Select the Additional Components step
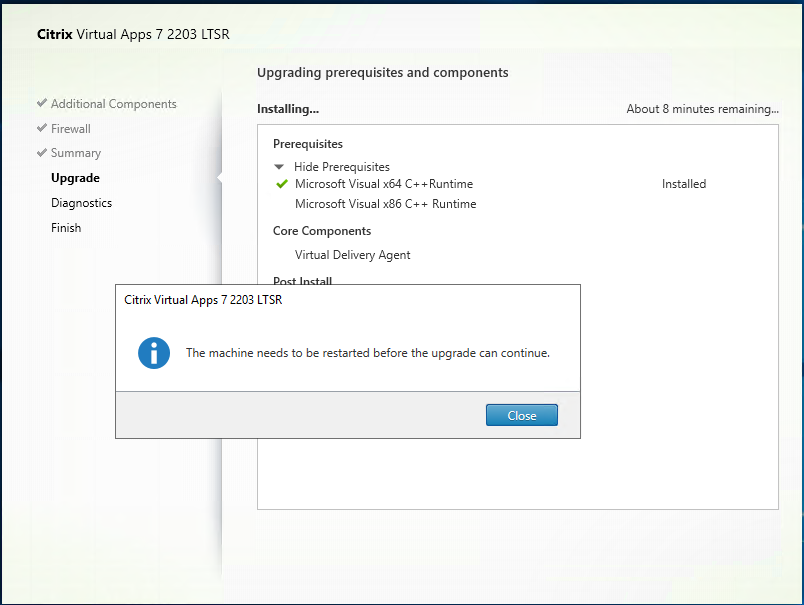This screenshot has height=605, width=804. coord(113,104)
